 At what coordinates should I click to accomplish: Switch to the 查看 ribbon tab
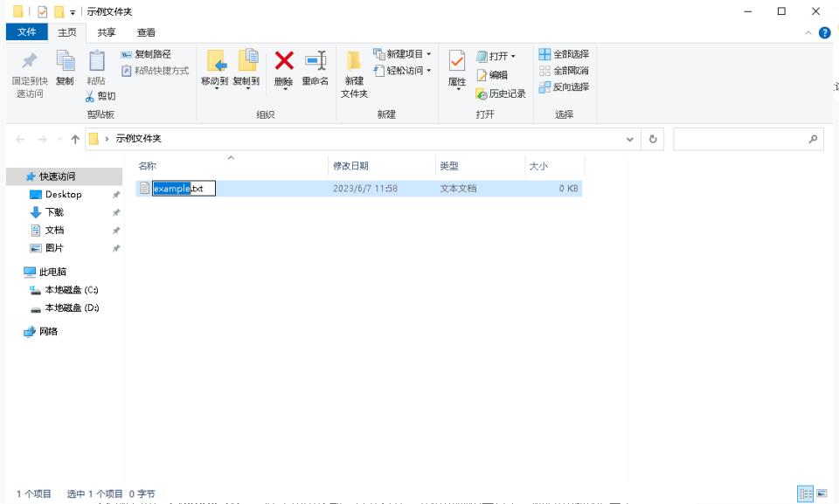click(145, 32)
